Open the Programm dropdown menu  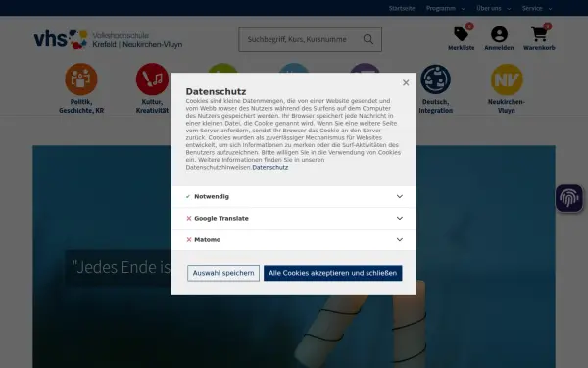coord(446,8)
